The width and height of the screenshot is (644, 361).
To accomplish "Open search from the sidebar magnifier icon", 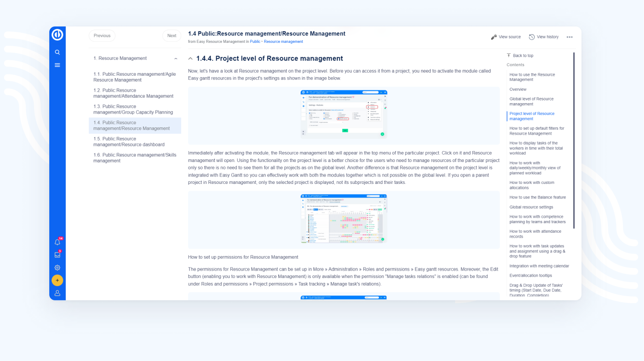I will (58, 52).
